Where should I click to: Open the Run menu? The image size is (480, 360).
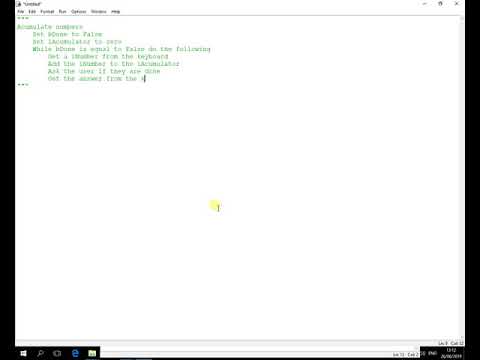pos(62,12)
